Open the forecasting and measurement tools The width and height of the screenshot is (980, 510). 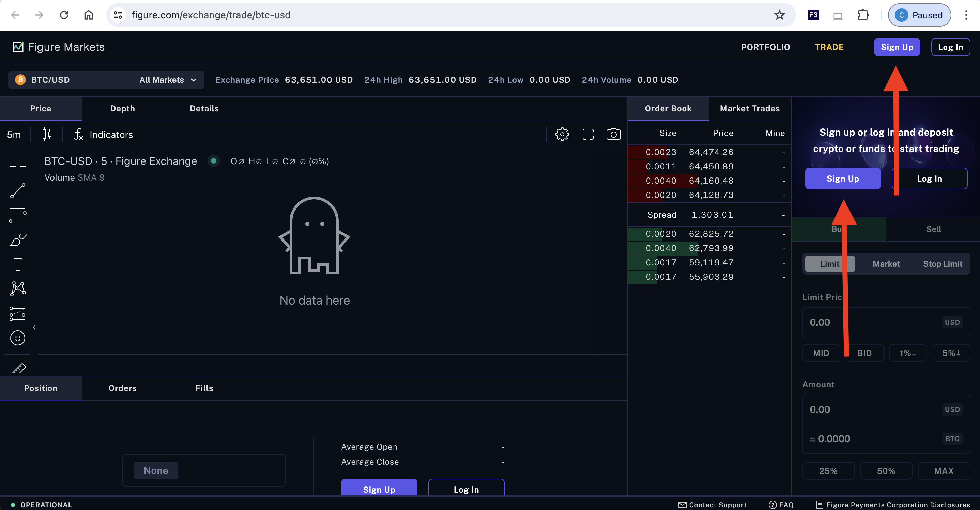[18, 314]
